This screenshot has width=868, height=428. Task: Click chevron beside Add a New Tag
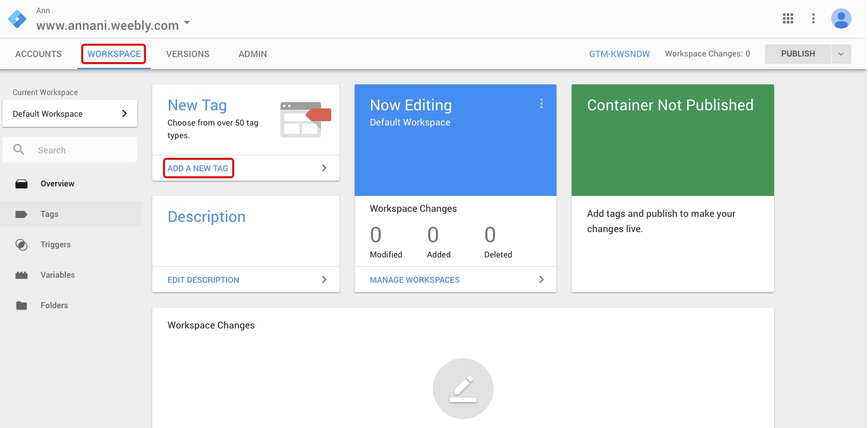click(x=324, y=168)
